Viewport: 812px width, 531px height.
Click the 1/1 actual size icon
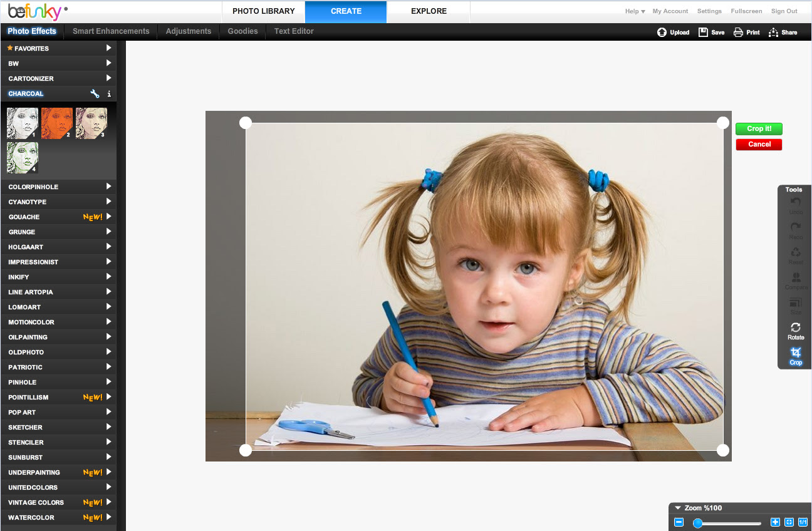[x=803, y=522]
